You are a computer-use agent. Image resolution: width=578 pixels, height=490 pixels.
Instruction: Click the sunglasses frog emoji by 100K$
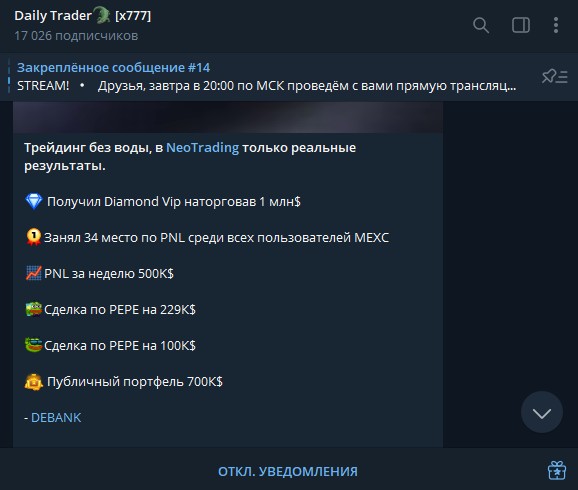click(34, 345)
